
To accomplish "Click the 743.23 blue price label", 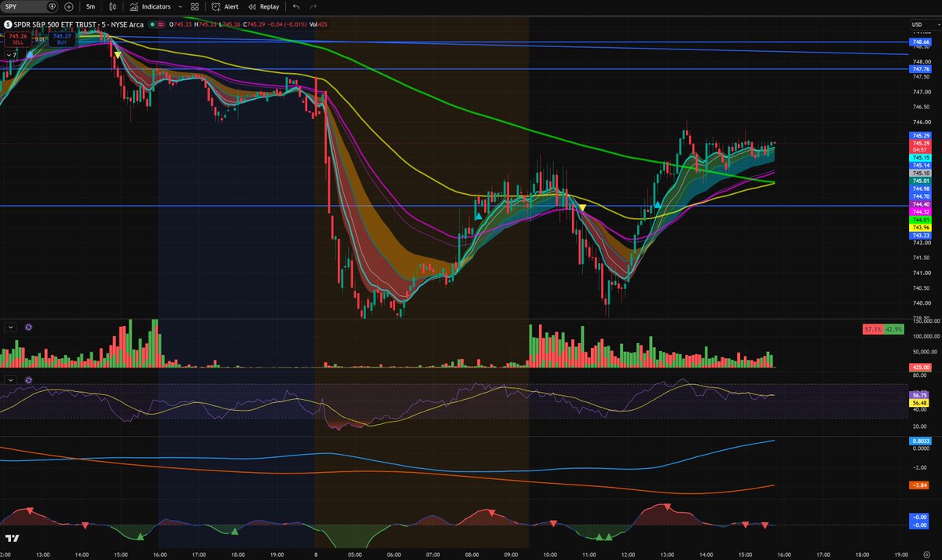I will click(x=920, y=236).
